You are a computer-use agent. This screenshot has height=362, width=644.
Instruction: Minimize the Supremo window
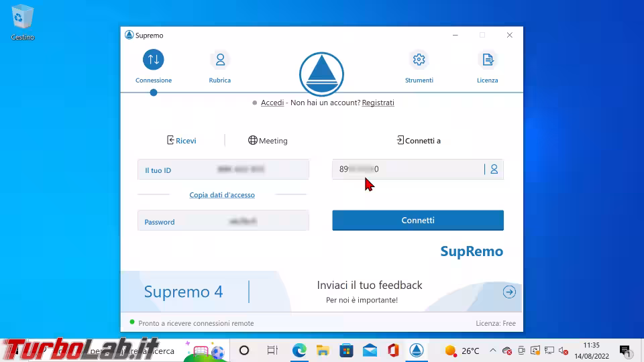pos(455,35)
